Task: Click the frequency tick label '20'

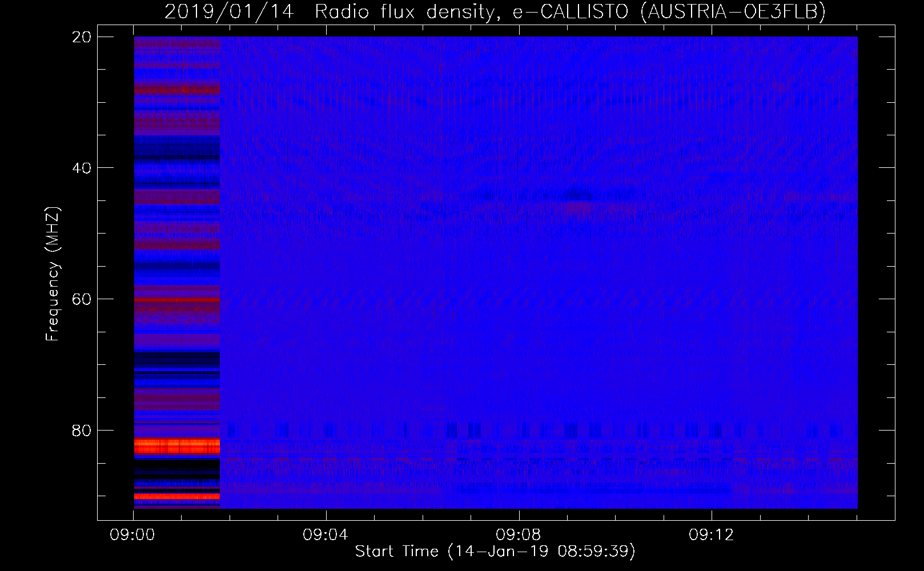Action: click(82, 37)
